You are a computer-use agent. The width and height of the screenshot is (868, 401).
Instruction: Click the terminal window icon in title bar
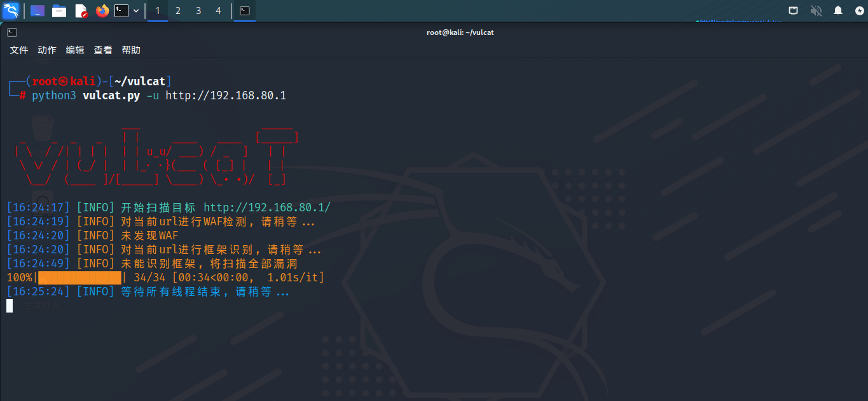point(12,32)
